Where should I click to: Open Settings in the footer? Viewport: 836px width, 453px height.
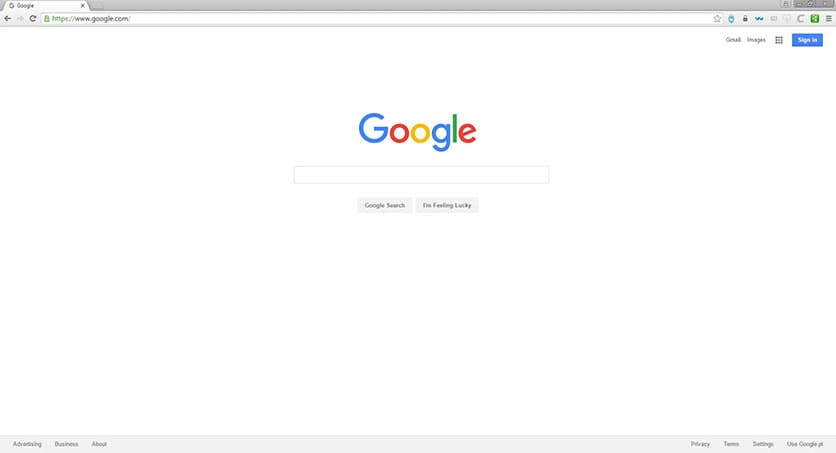[763, 444]
